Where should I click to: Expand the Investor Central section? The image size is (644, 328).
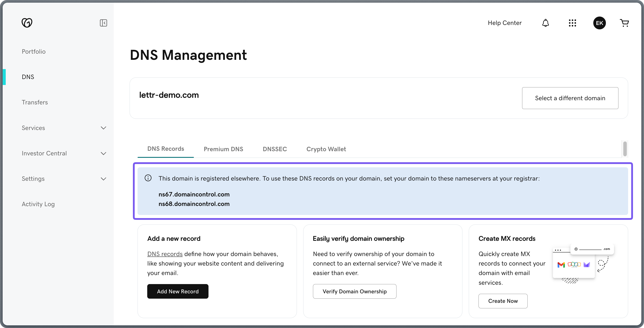point(104,153)
